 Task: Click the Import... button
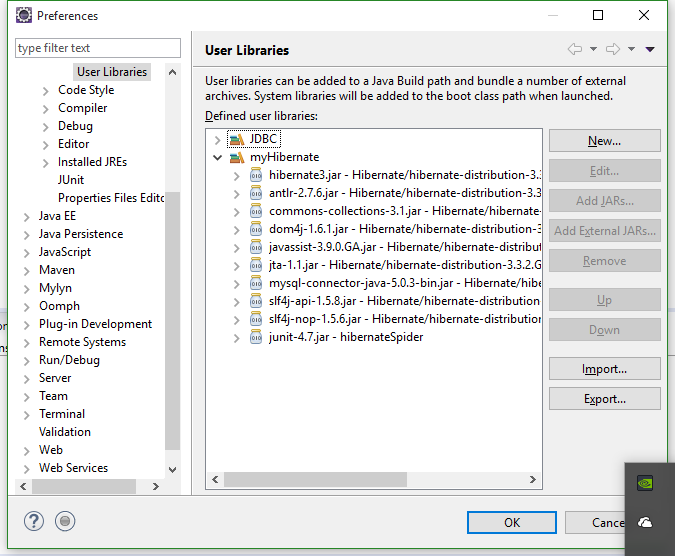(604, 369)
